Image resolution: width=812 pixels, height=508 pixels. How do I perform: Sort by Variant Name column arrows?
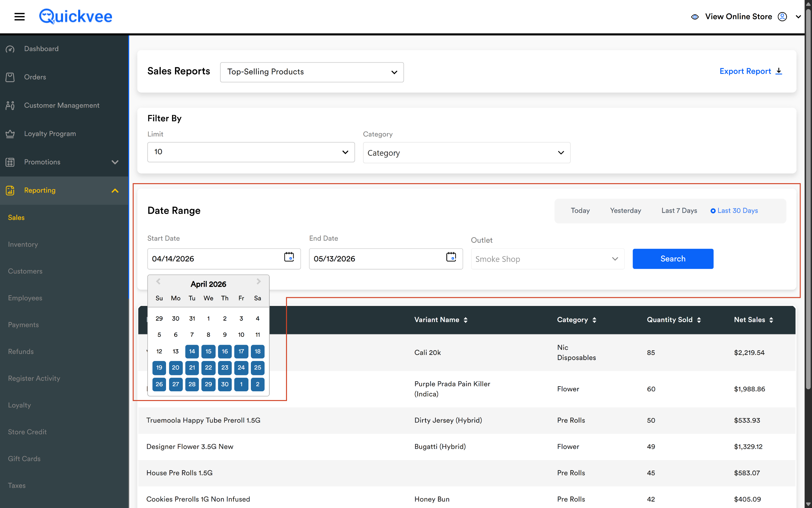click(466, 320)
